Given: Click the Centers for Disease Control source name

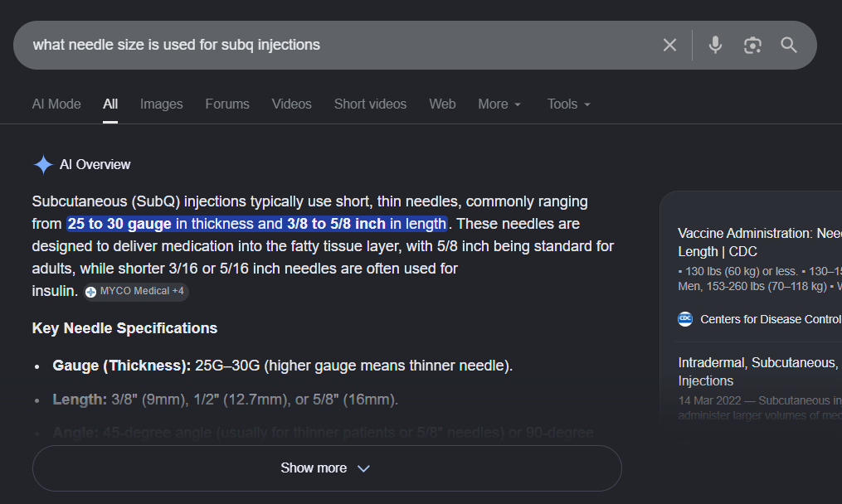Looking at the screenshot, I should [771, 319].
